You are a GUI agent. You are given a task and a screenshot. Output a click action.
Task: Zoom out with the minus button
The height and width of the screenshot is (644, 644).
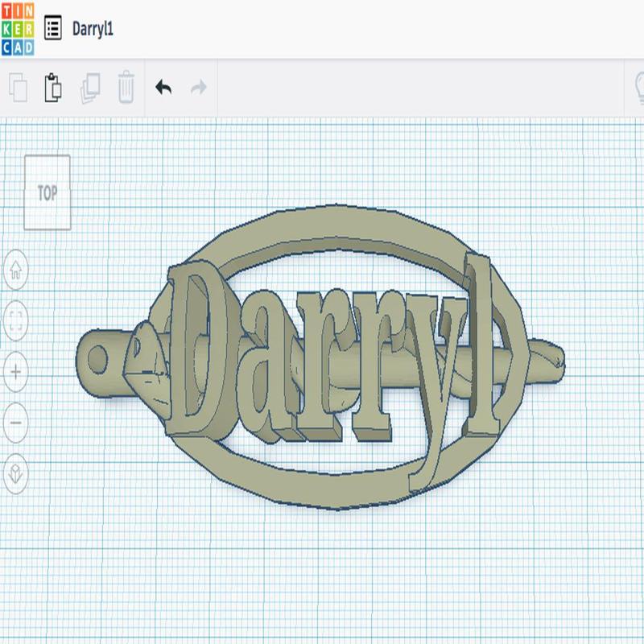click(x=15, y=423)
